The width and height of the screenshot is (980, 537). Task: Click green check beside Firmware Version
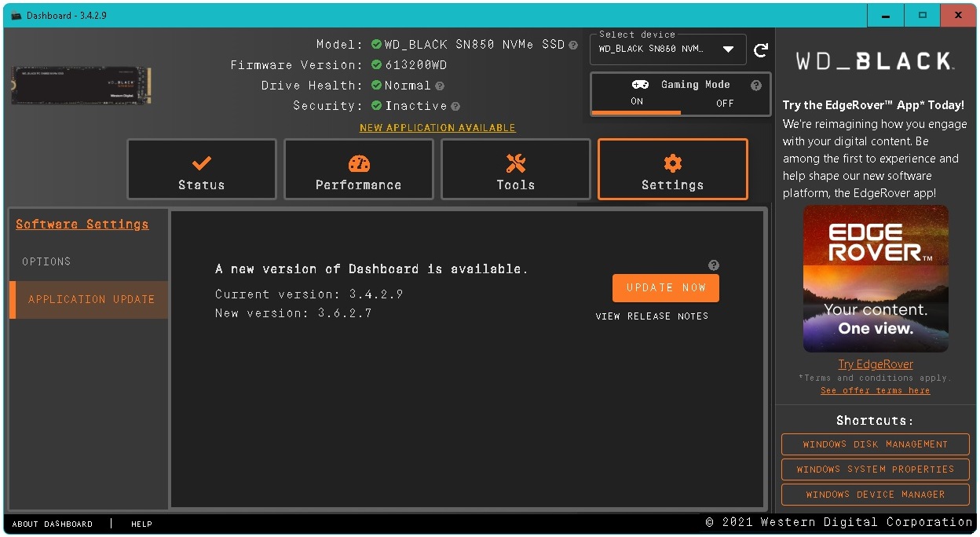coord(376,65)
